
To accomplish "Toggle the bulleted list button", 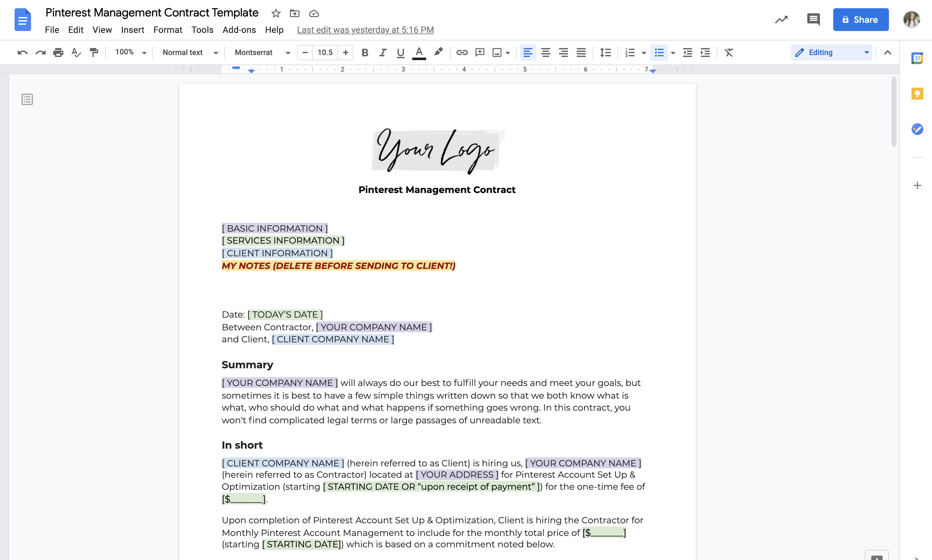I will (659, 53).
